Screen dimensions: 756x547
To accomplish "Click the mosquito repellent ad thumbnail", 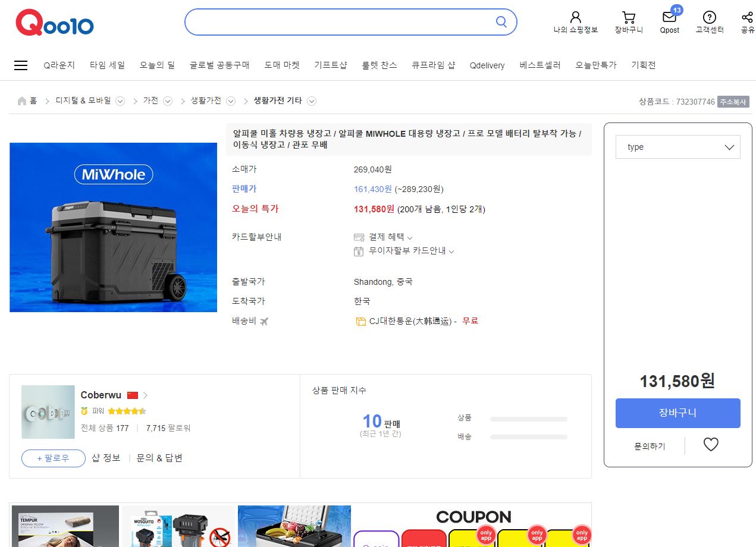I will 178,526.
